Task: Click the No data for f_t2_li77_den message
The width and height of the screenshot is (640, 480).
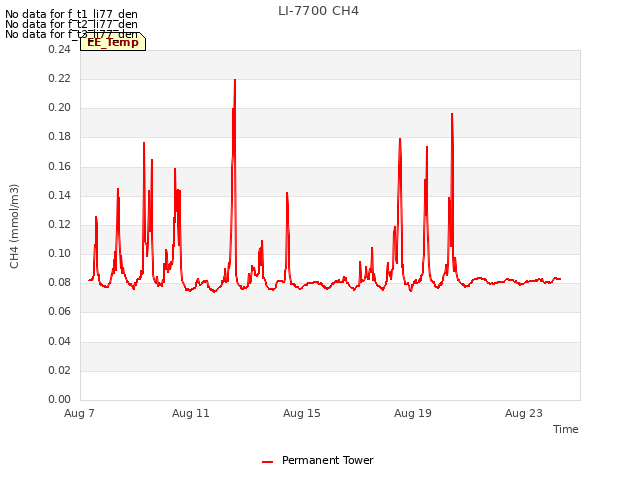Action: tap(71, 24)
